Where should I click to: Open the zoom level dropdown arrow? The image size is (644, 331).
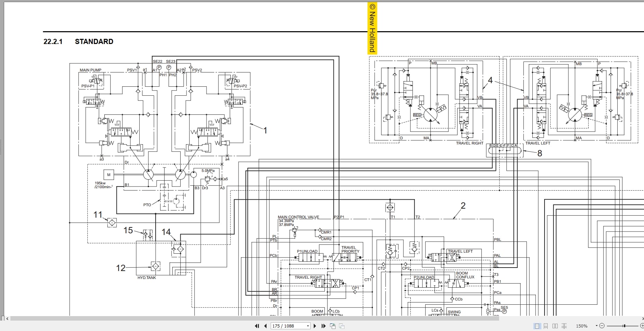point(597,326)
